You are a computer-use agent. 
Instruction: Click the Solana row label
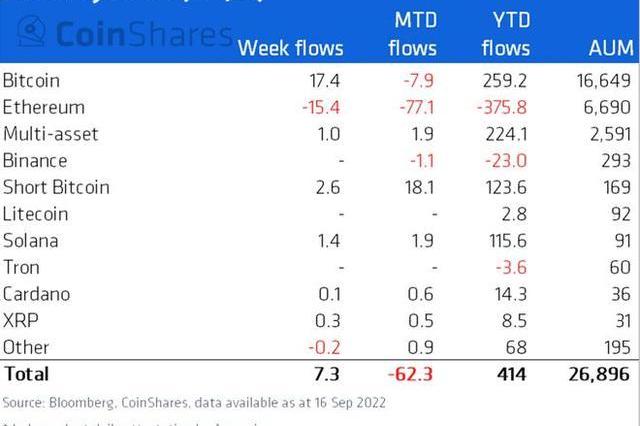click(x=30, y=241)
